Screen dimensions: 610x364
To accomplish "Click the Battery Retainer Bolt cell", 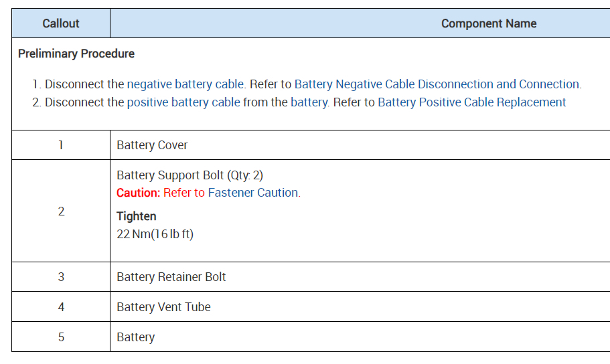I will point(171,277).
